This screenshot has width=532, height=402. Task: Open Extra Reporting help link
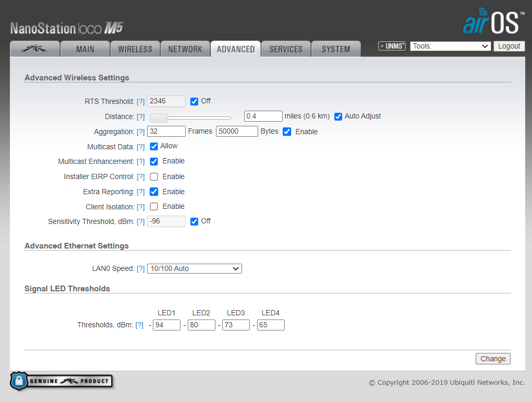click(x=140, y=192)
